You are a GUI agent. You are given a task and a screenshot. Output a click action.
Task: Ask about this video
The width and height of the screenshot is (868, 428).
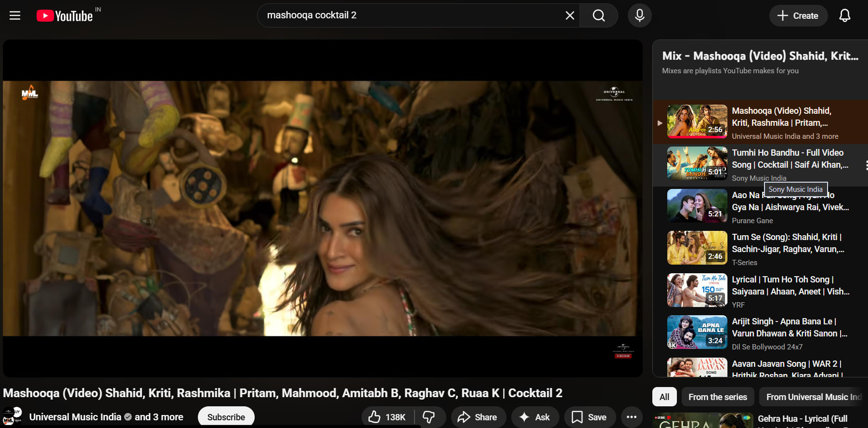pyautogui.click(x=535, y=417)
